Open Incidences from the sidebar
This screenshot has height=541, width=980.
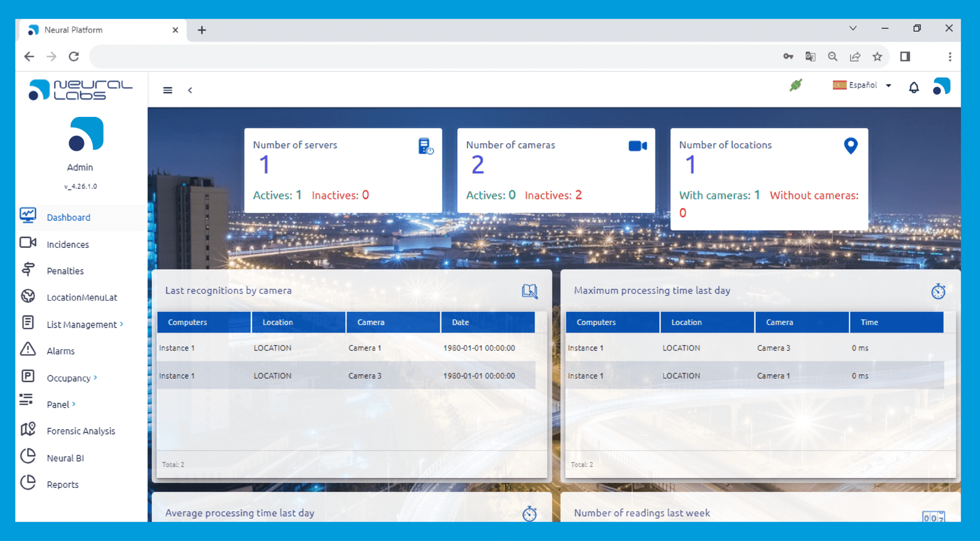click(67, 244)
